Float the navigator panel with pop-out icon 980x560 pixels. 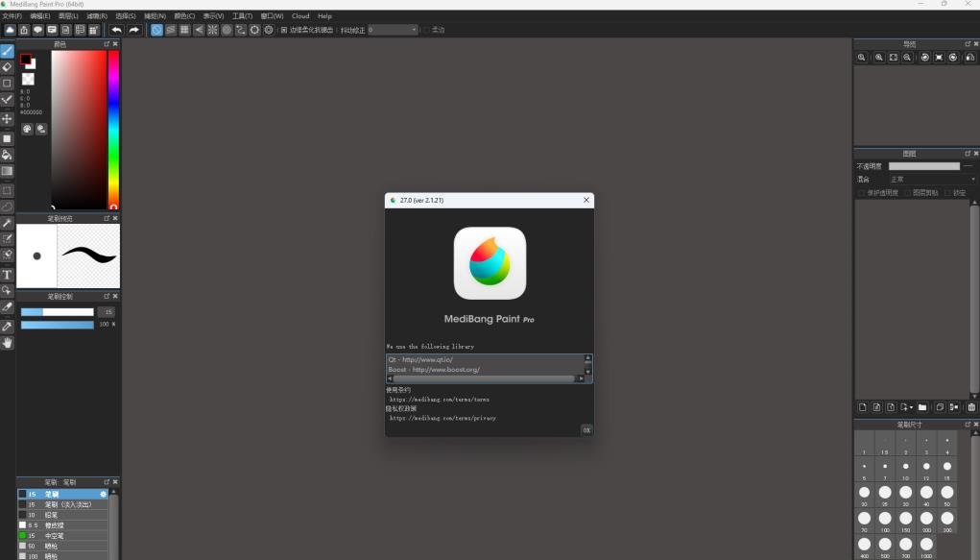pos(967,44)
